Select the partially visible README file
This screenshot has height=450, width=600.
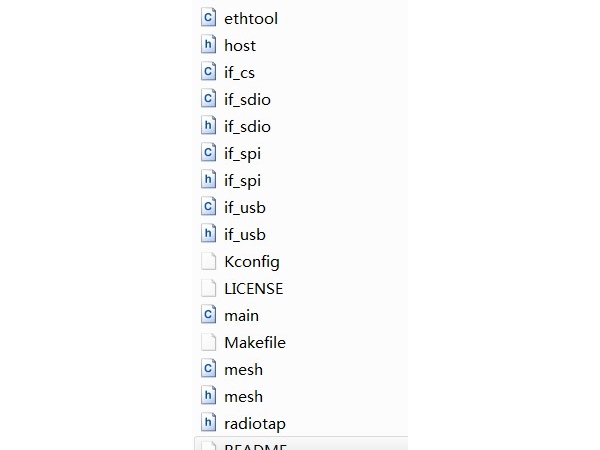(x=255, y=445)
